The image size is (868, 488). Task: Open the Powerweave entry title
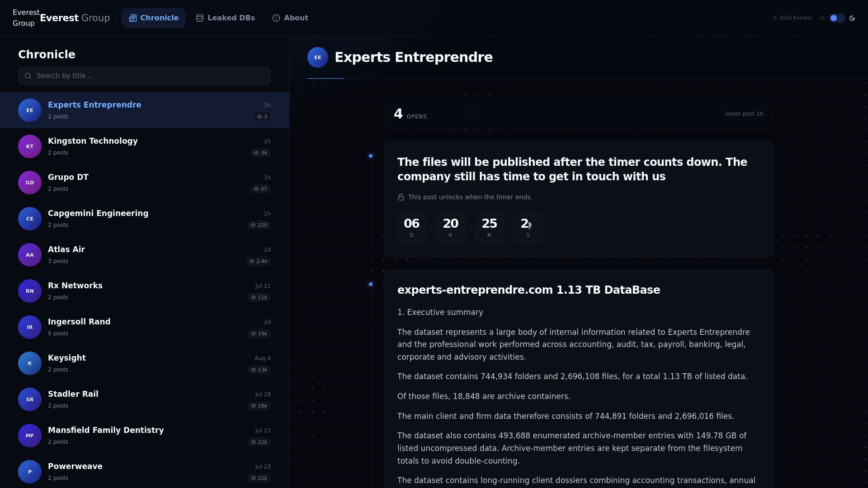point(75,466)
